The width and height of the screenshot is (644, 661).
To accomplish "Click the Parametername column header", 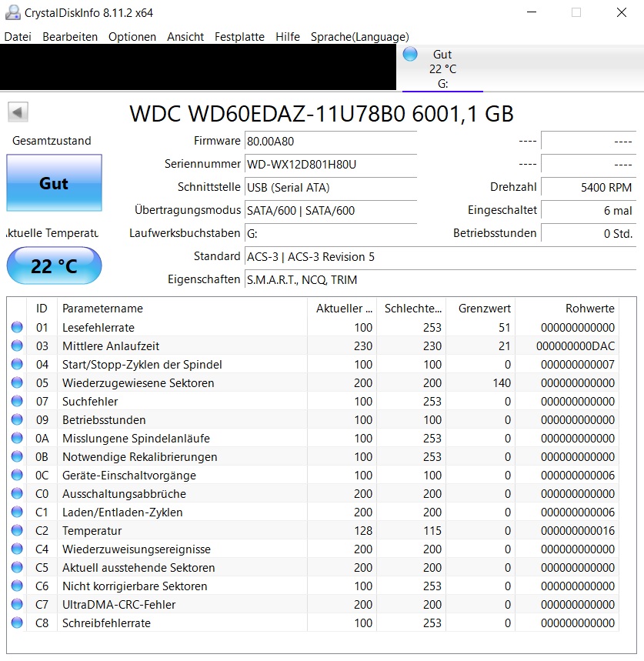I will tap(182, 309).
